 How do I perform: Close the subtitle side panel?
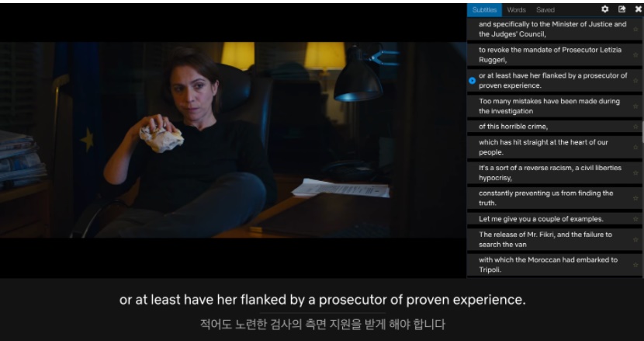tap(639, 9)
